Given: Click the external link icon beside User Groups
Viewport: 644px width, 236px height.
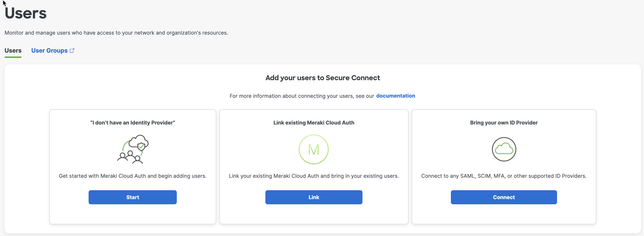Looking at the screenshot, I should pos(72,51).
